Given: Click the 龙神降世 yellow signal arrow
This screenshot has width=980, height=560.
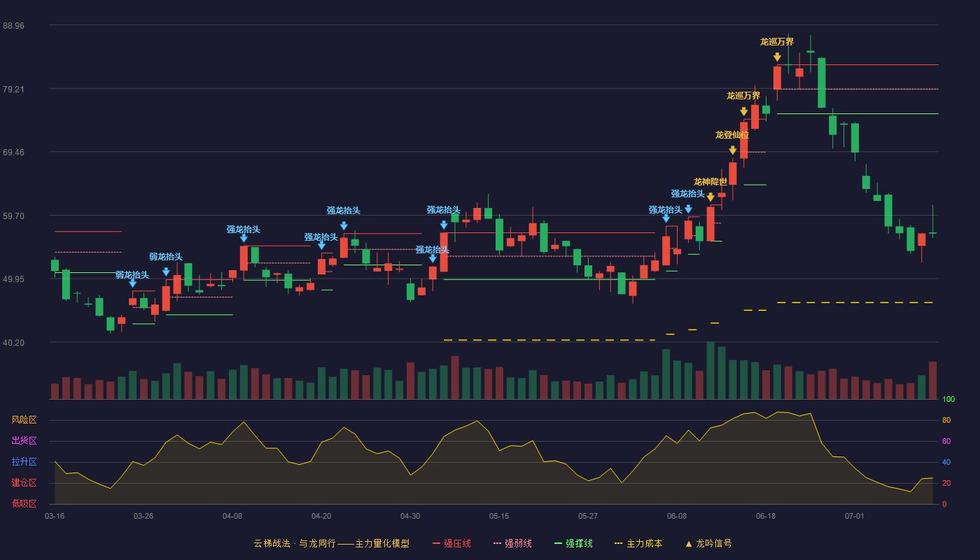Looking at the screenshot, I should [x=710, y=197].
